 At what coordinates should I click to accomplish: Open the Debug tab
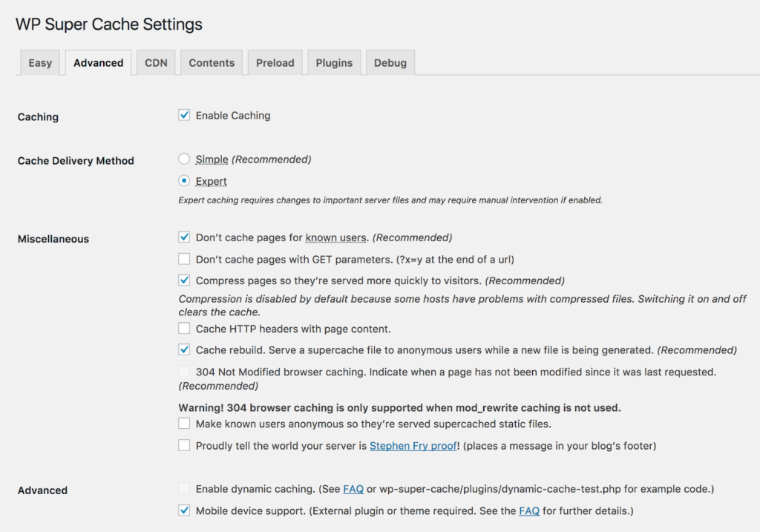[x=390, y=62]
